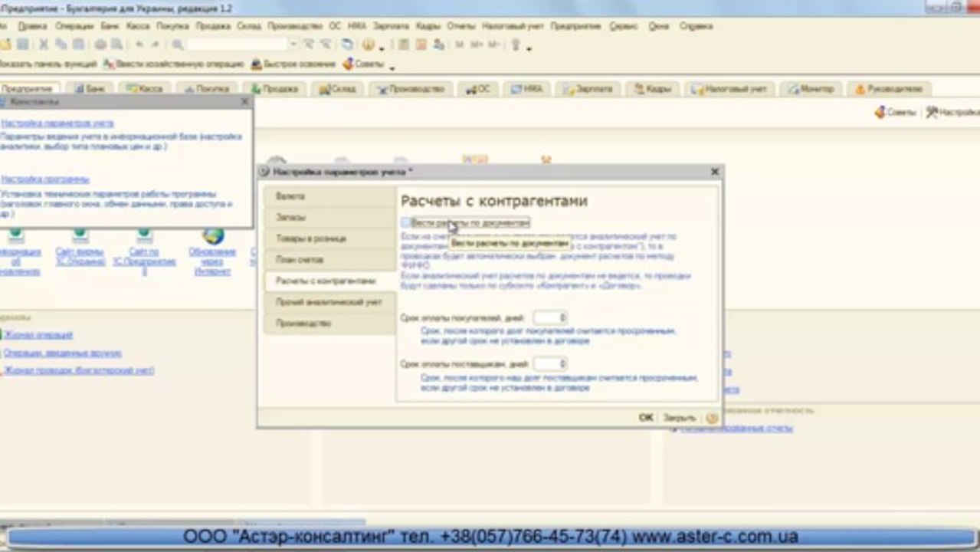This screenshot has height=552, width=980.
Task: Close the Настройка параметров учета dialog
Action: point(714,172)
